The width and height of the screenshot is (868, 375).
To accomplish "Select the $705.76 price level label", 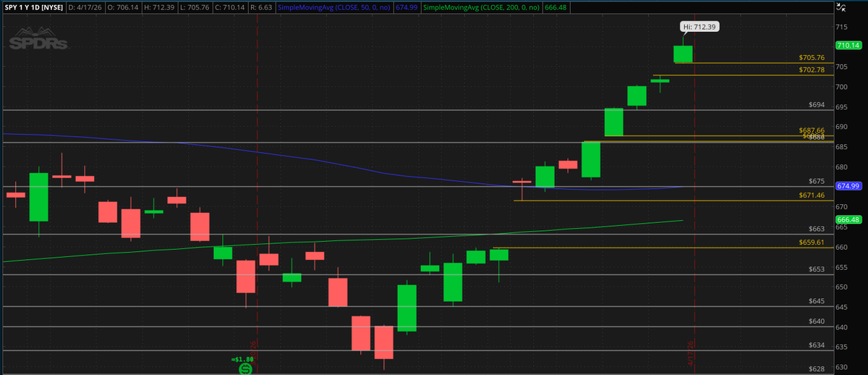I will pyautogui.click(x=812, y=57).
